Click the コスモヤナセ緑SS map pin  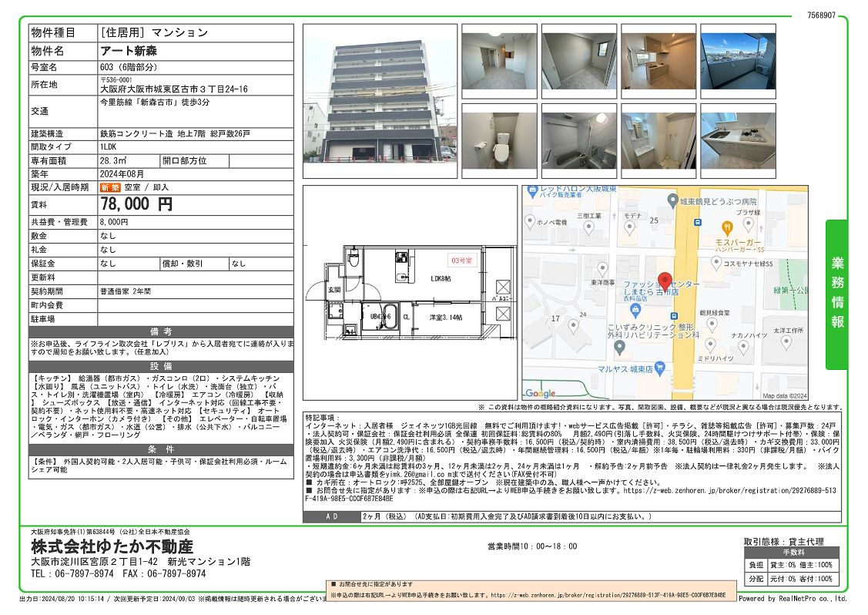[x=716, y=263]
